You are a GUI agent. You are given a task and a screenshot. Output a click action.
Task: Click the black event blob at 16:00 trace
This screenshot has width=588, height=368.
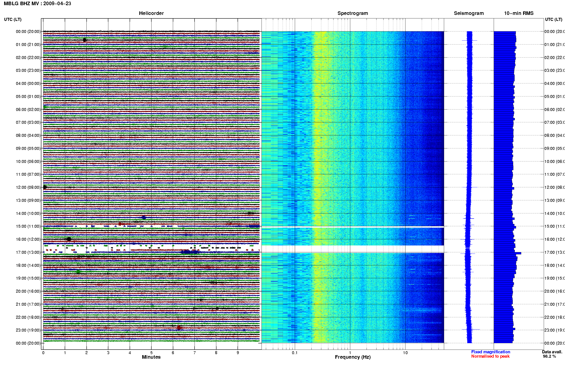pyautogui.click(x=69, y=239)
